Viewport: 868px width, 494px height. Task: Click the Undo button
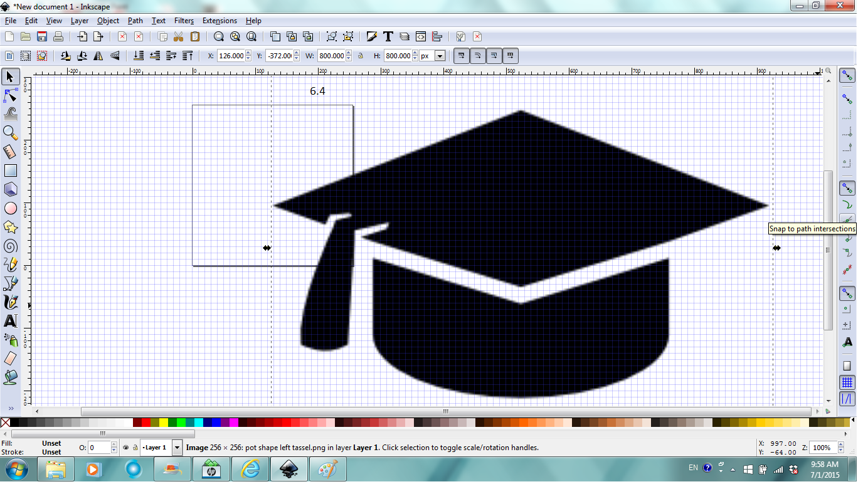point(122,36)
